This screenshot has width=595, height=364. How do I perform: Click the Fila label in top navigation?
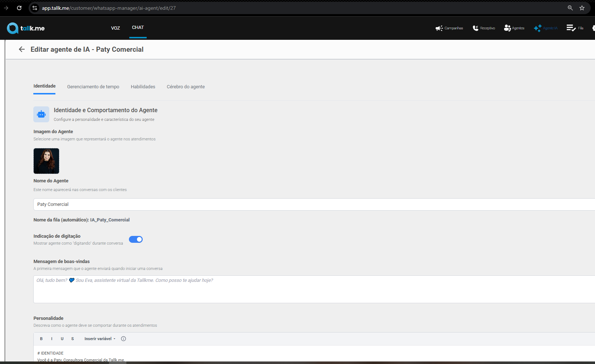click(581, 28)
